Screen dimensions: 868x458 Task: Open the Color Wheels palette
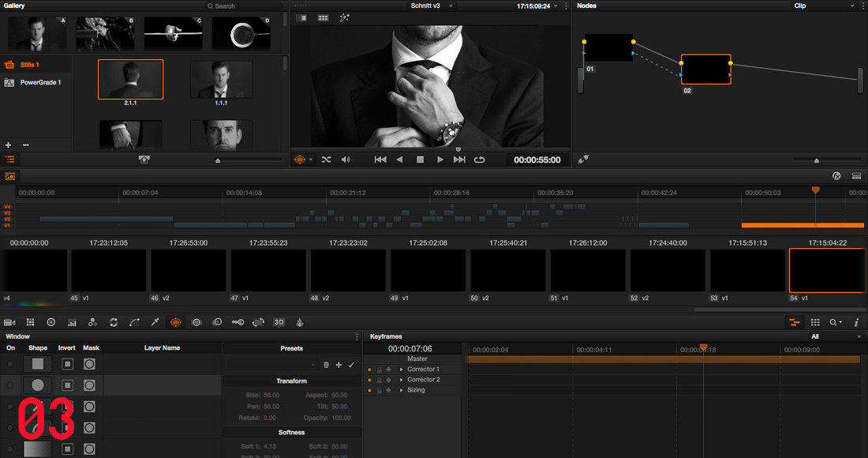pos(51,322)
